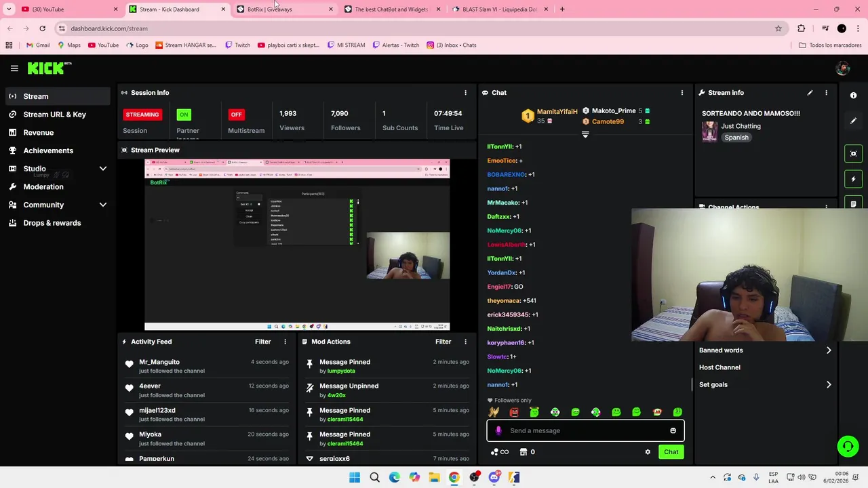Reload the page in Chrome
868x488 pixels.
[x=42, y=28]
